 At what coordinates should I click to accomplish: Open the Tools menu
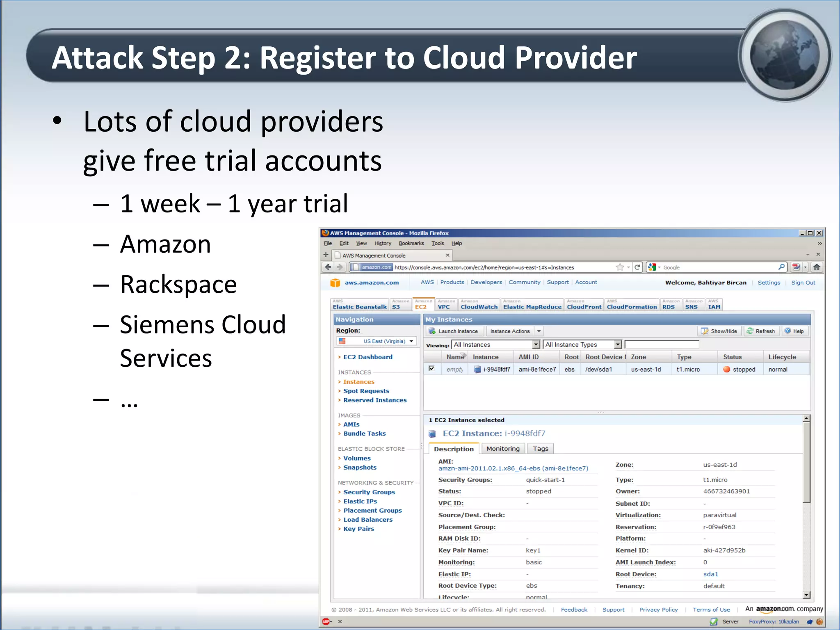[x=438, y=243]
